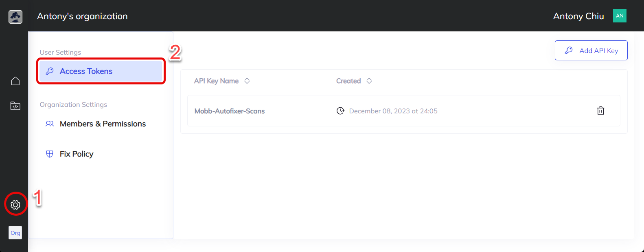The image size is (644, 252).
Task: Click the Mobb-Autofixer-Scans key name
Action: point(230,111)
